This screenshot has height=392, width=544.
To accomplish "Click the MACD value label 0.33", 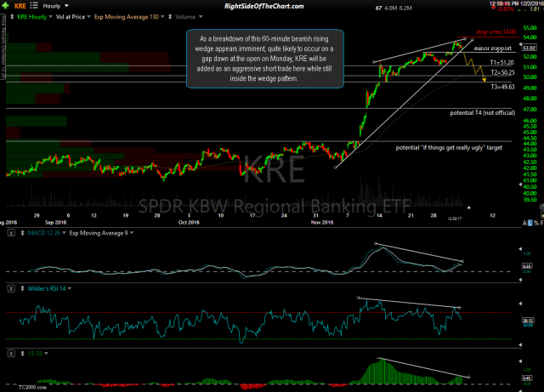I will point(527,266).
